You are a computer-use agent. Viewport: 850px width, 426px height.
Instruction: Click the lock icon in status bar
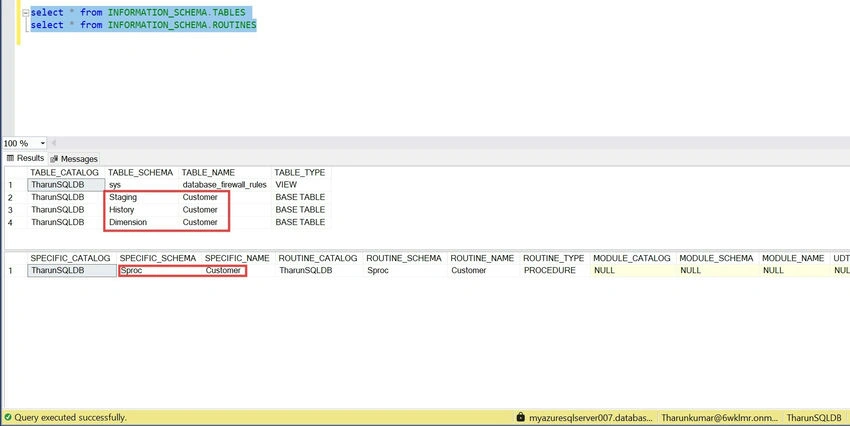521,417
